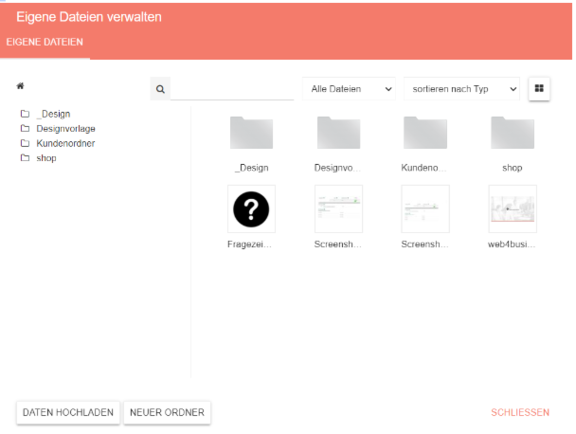Open the Designvo... folder in the grid
The image size is (576, 434).
coord(338,133)
